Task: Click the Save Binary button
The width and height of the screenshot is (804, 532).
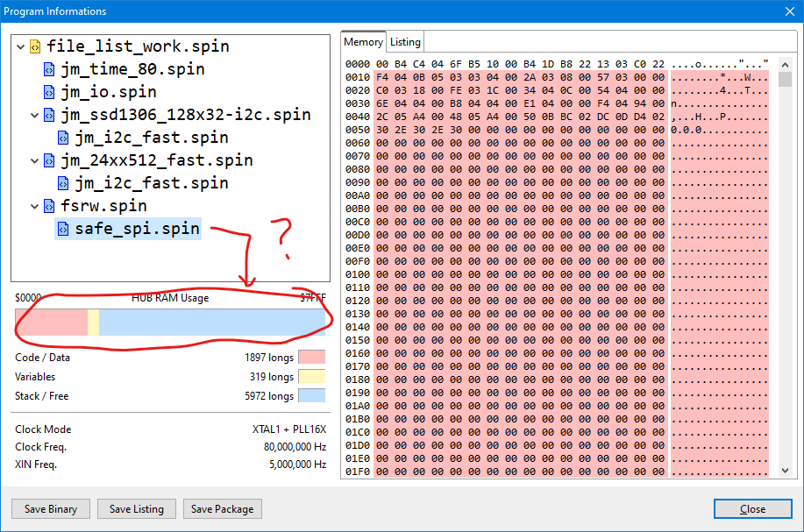Action: [51, 508]
